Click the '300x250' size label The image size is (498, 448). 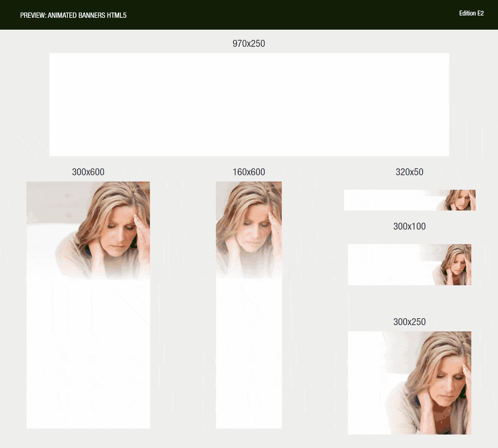point(410,322)
